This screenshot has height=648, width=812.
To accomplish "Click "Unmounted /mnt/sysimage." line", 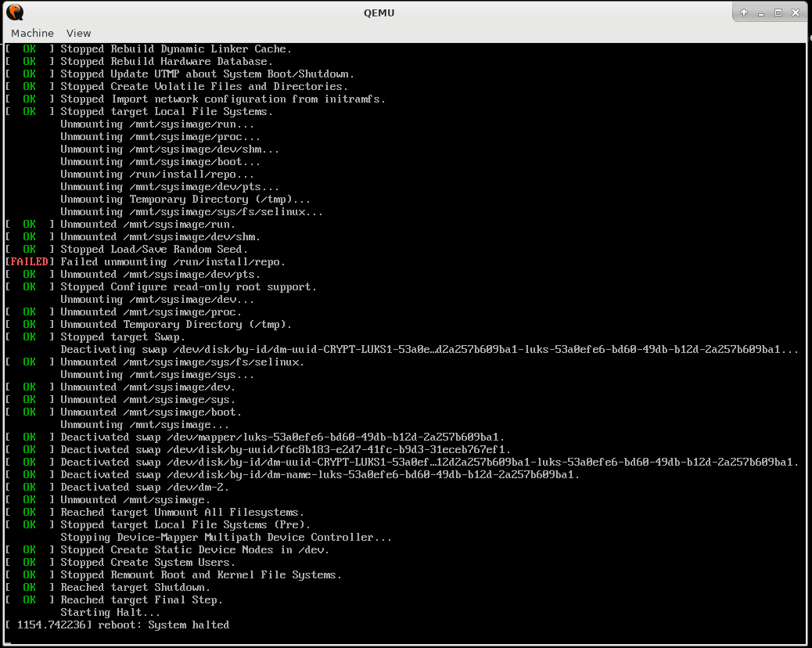I will coord(135,500).
